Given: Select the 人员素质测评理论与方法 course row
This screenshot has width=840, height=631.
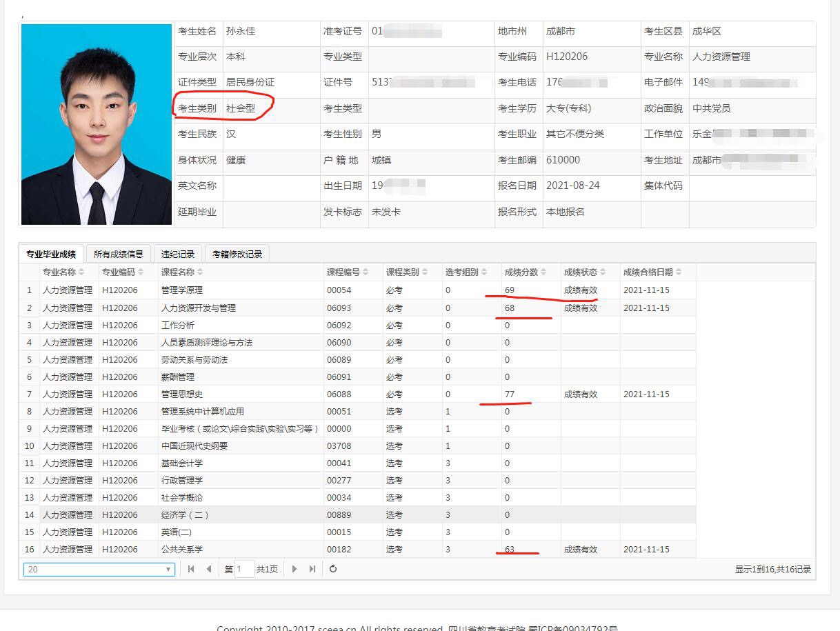Looking at the screenshot, I should coord(358,342).
